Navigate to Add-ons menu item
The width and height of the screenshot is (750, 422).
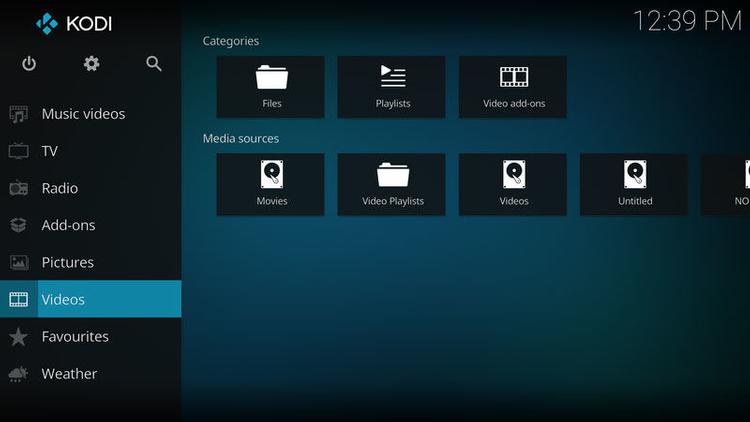click(68, 225)
